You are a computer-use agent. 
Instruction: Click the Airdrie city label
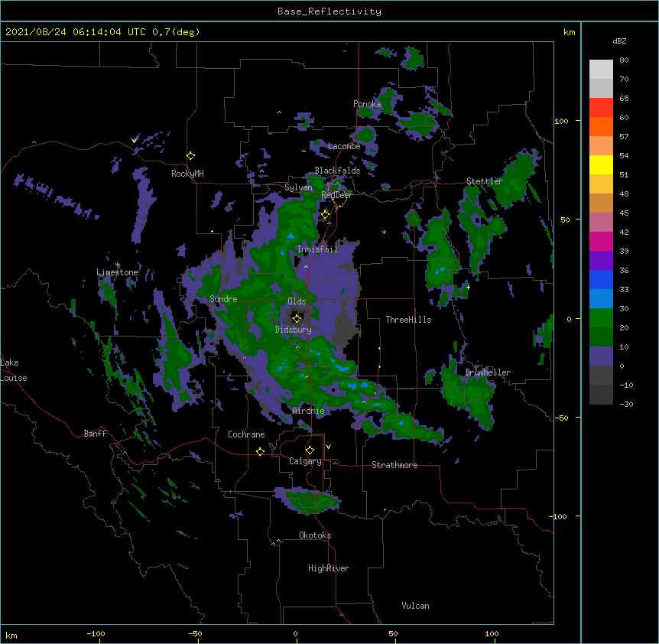(x=309, y=411)
